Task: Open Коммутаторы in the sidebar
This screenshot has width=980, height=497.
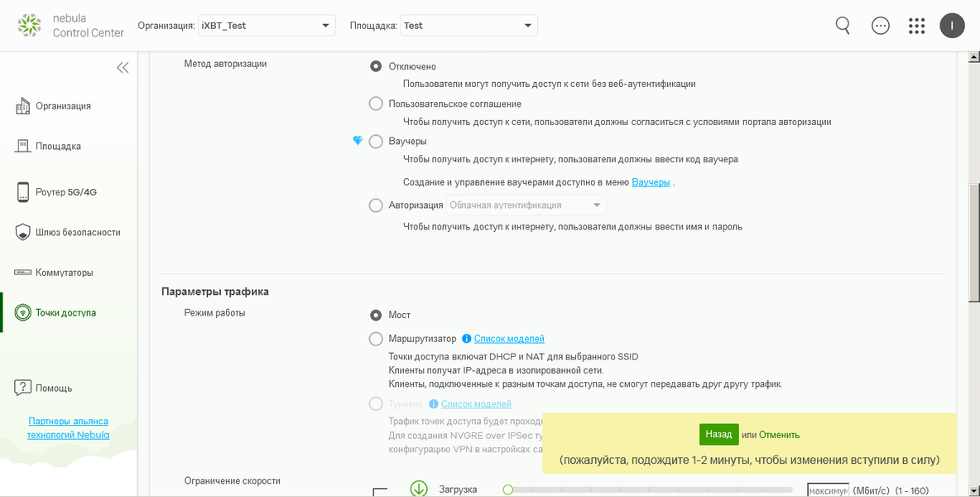Action: coord(64,273)
